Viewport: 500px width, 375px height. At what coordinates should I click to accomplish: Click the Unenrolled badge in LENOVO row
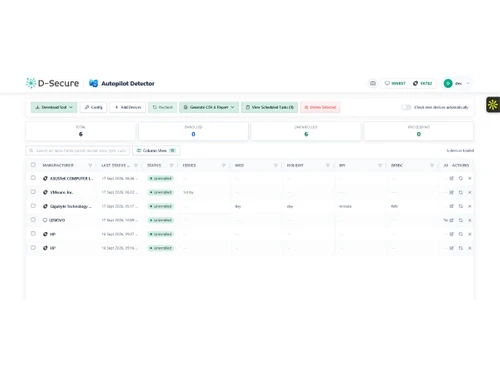161,220
